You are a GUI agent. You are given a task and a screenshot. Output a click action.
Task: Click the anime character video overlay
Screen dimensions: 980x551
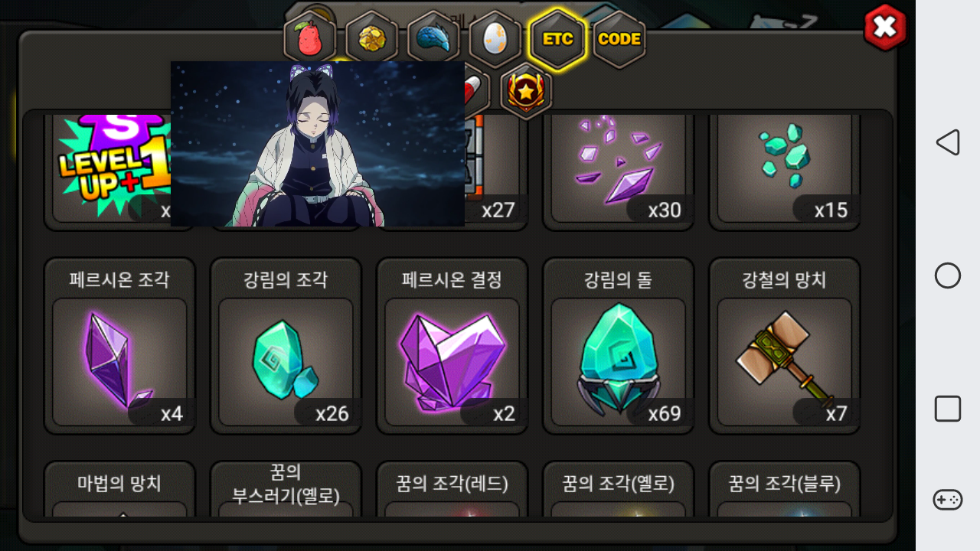point(318,144)
